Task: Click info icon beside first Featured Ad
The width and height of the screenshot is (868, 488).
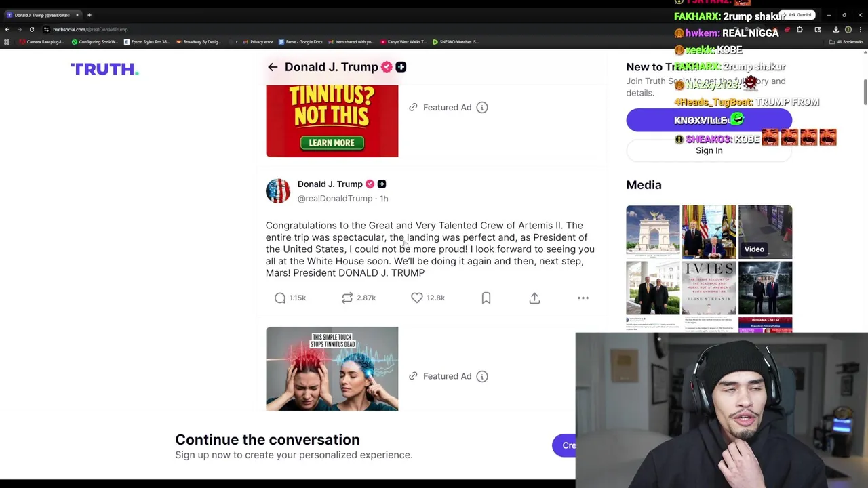Action: pyautogui.click(x=482, y=107)
